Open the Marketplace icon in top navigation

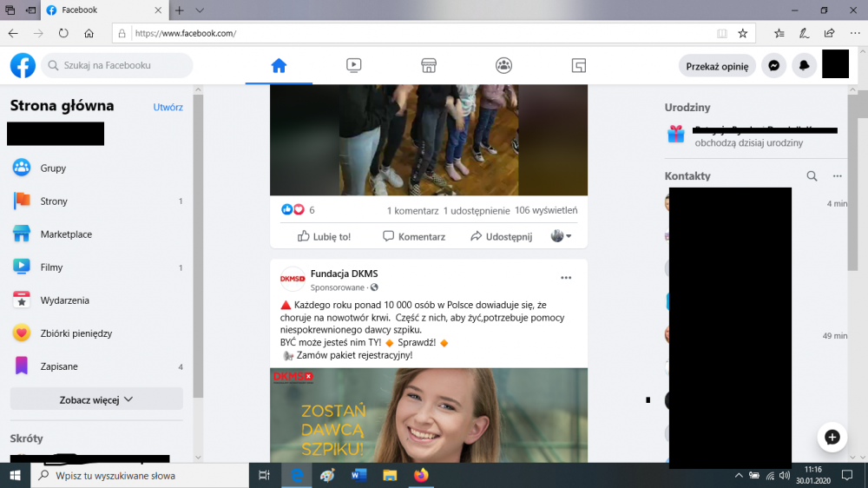[x=428, y=66]
